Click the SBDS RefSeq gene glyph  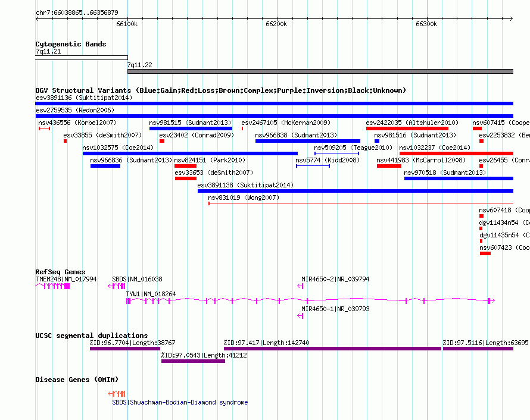[x=117, y=286]
